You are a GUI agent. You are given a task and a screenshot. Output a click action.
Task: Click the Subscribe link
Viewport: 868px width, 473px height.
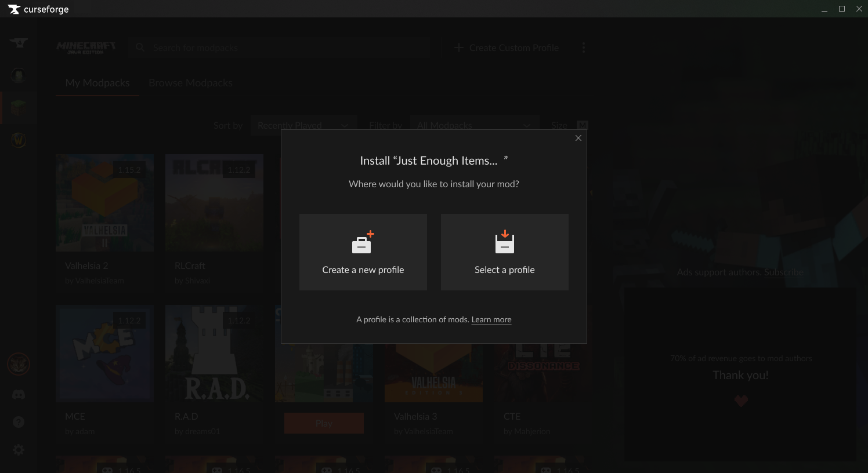(x=784, y=272)
